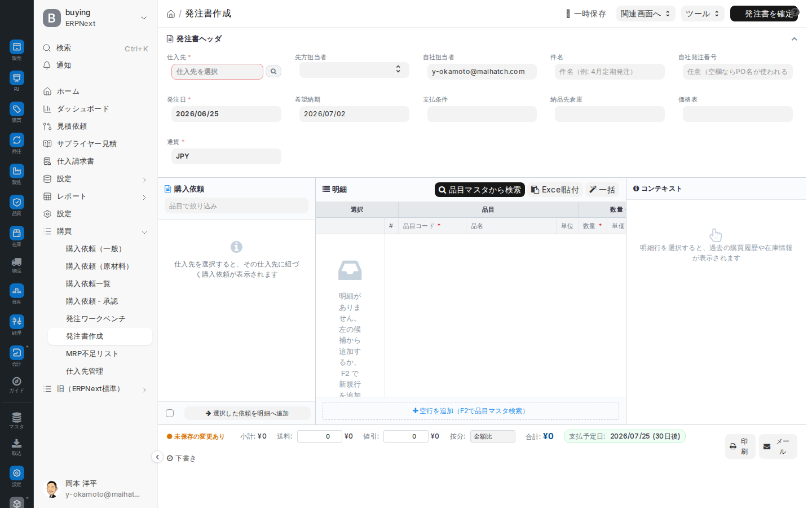Open the workspace switcher chevron beside buying
Image resolution: width=812 pixels, height=508 pixels.
coord(144,18)
